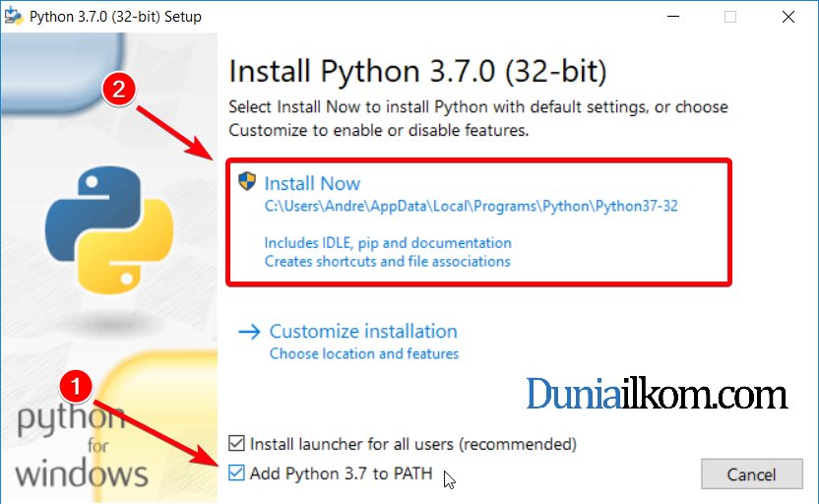Image resolution: width=819 pixels, height=504 pixels.
Task: Click the Duniailkom.com watermark
Action: [x=657, y=395]
